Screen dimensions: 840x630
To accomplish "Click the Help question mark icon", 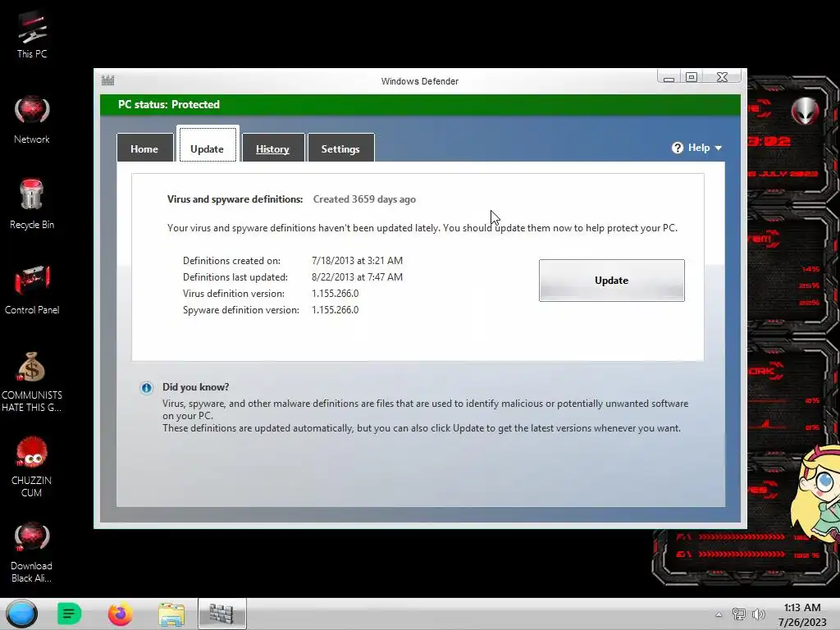I will point(677,148).
